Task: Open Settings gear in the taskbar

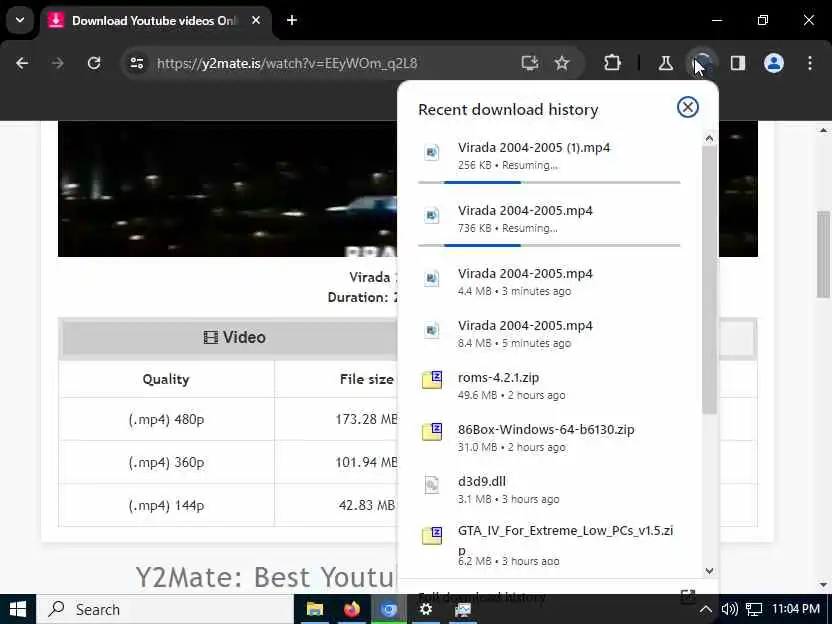Action: [426, 609]
